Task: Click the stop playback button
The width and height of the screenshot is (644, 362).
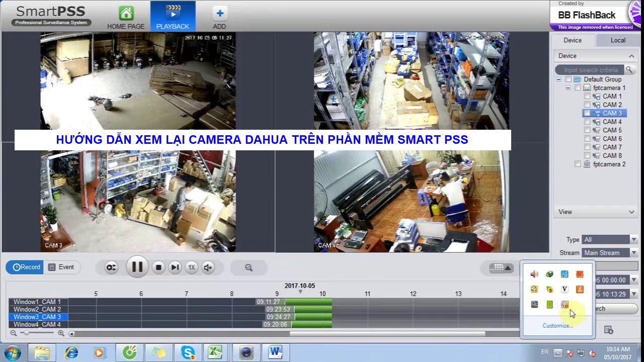Action: click(158, 267)
